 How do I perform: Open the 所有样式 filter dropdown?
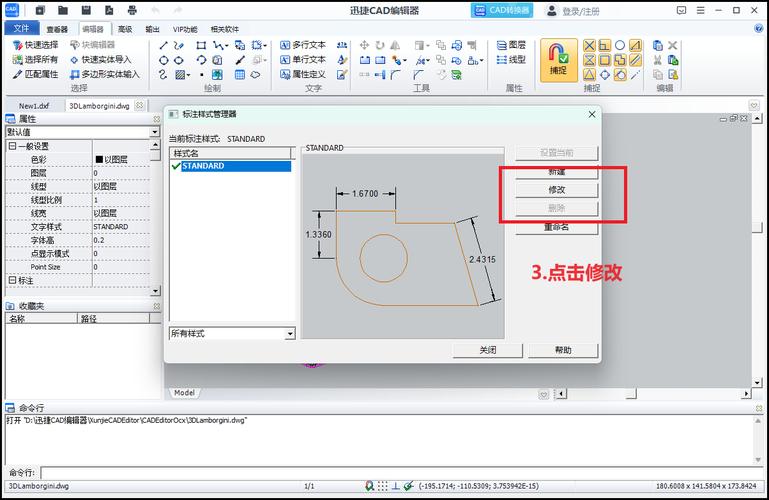[290, 334]
